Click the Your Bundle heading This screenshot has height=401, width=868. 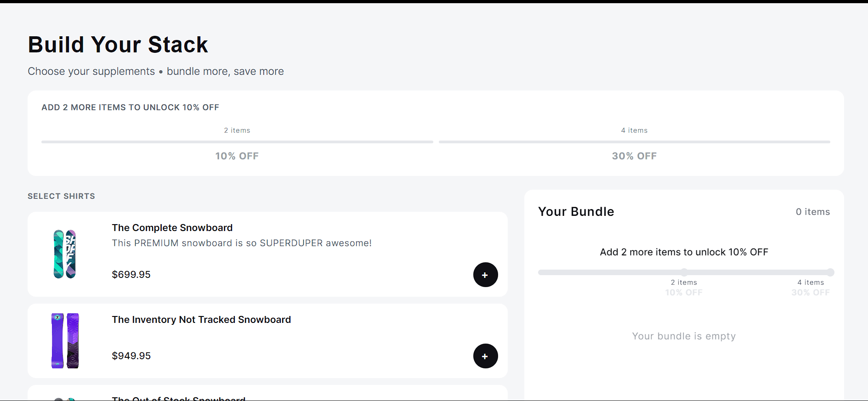576,212
